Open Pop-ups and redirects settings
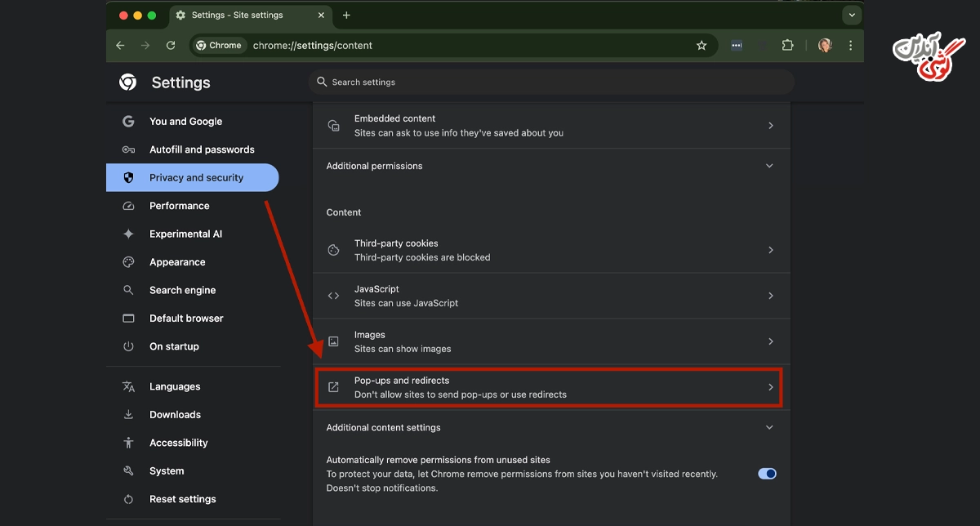The height and width of the screenshot is (526, 980). pos(550,387)
